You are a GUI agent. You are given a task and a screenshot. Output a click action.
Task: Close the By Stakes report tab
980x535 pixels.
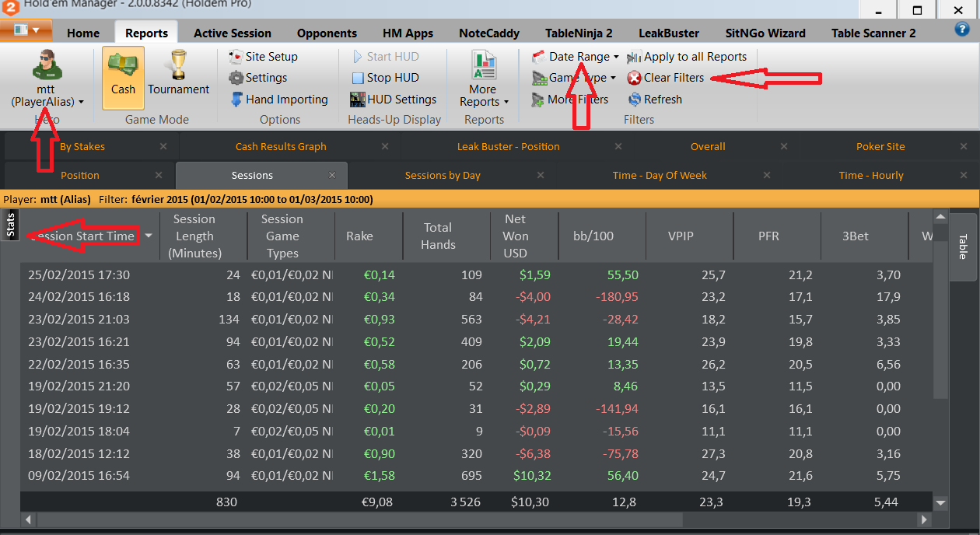pos(163,146)
